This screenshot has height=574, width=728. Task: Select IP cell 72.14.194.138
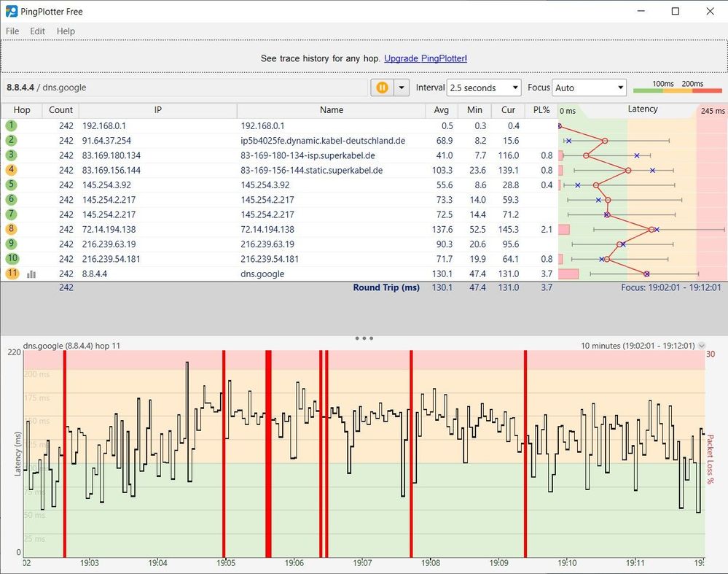(109, 230)
